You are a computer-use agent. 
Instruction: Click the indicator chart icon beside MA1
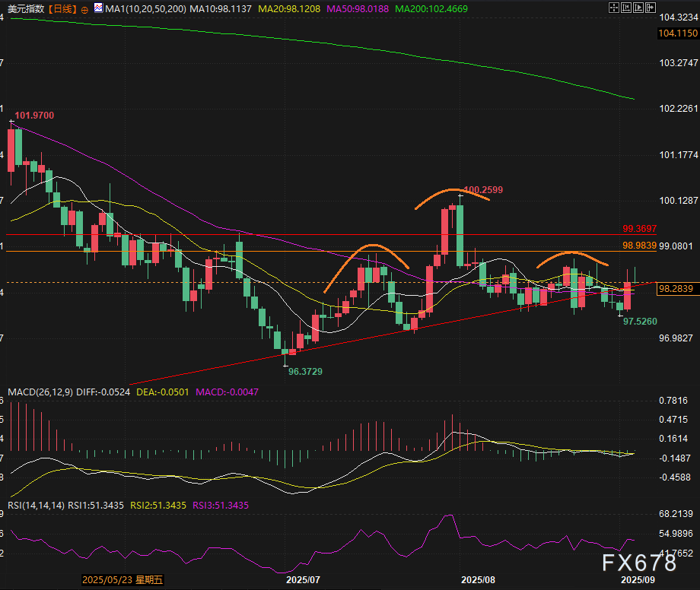[x=97, y=9]
